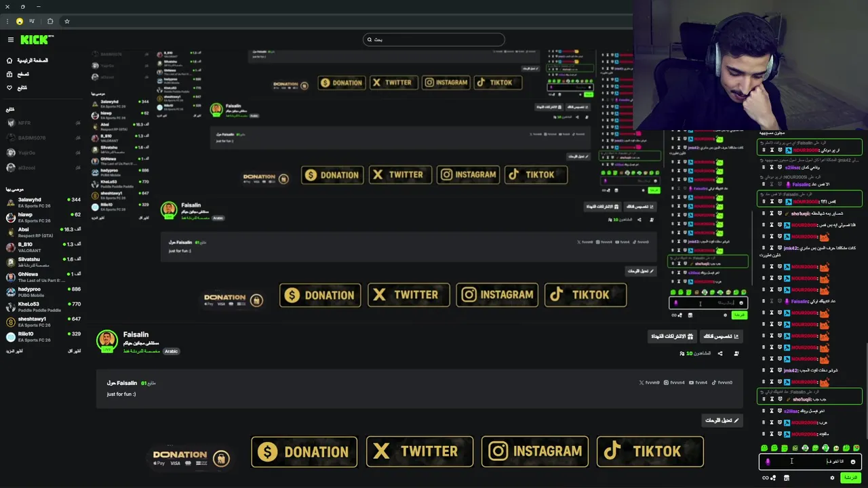868x488 pixels.
Task: Select NFFR in the main sidebar following list
Action: 43,123
